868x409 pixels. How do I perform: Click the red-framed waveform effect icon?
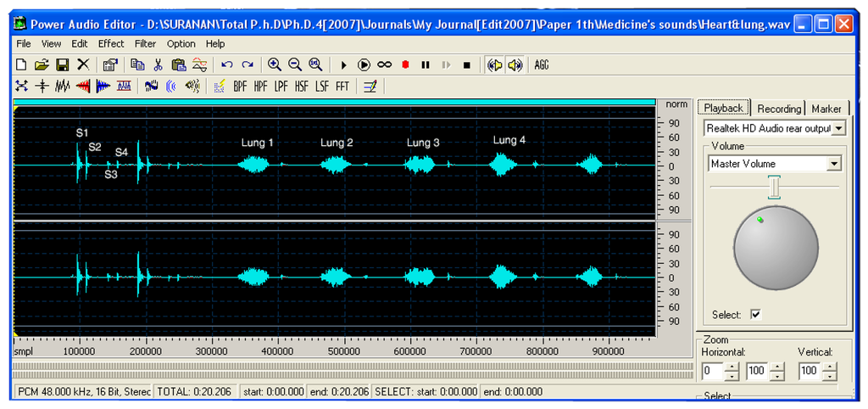pyautogui.click(x=124, y=86)
